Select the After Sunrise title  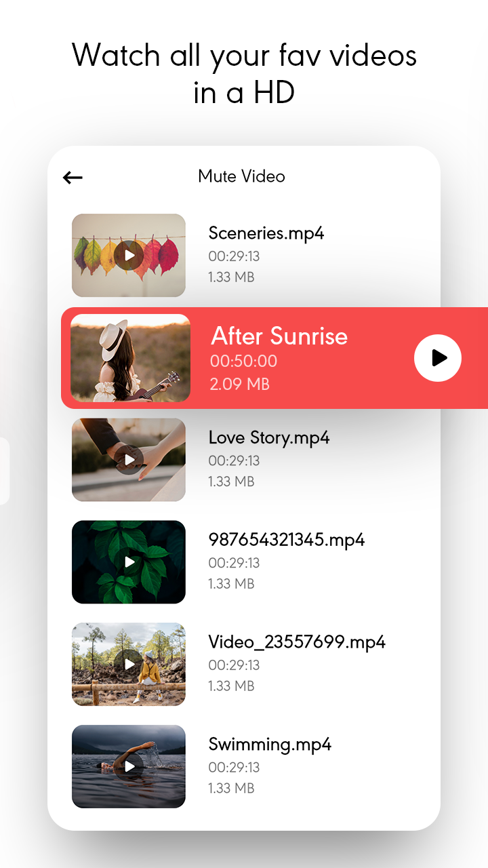(279, 336)
